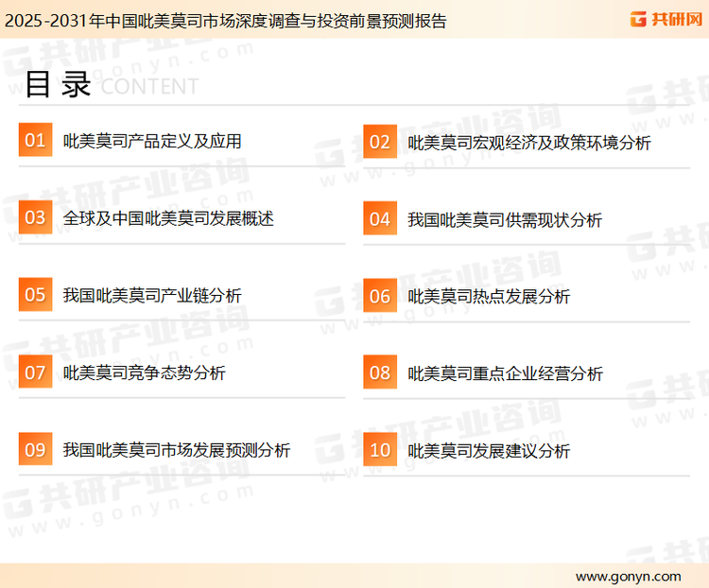Open section 吡美莫司产品定义及应用
The image size is (709, 588).
coord(152,141)
